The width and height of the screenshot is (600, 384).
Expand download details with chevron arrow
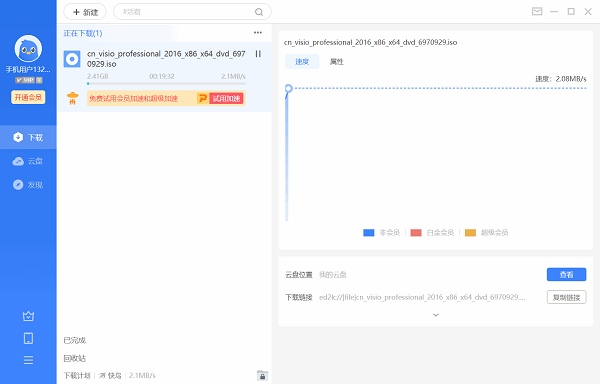[435, 315]
